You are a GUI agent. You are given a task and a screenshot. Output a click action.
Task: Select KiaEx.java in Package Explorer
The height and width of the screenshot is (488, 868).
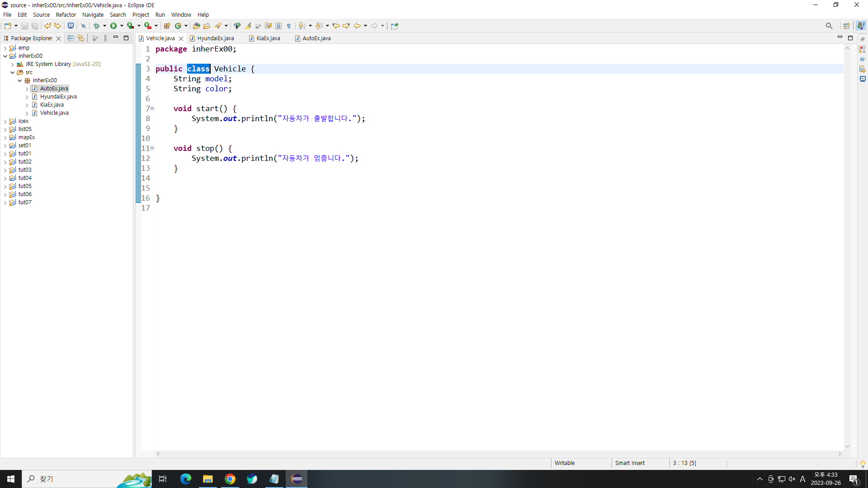pyautogui.click(x=52, y=105)
